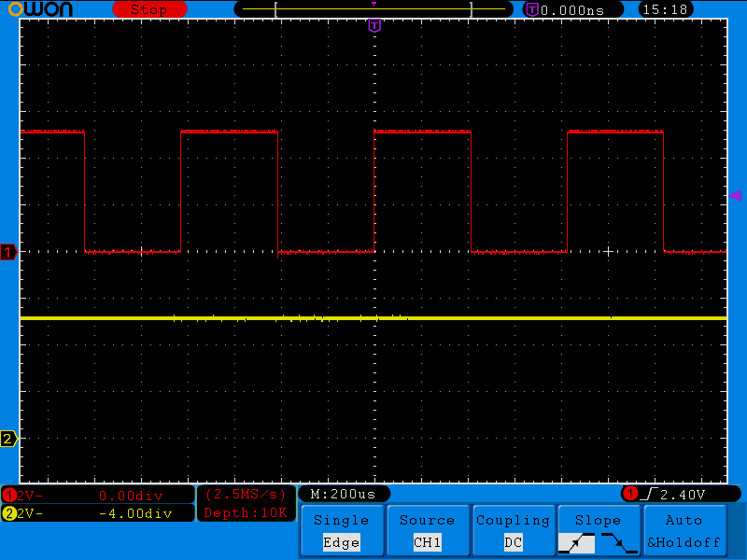Click the red 1 trigger source badge

631,494
